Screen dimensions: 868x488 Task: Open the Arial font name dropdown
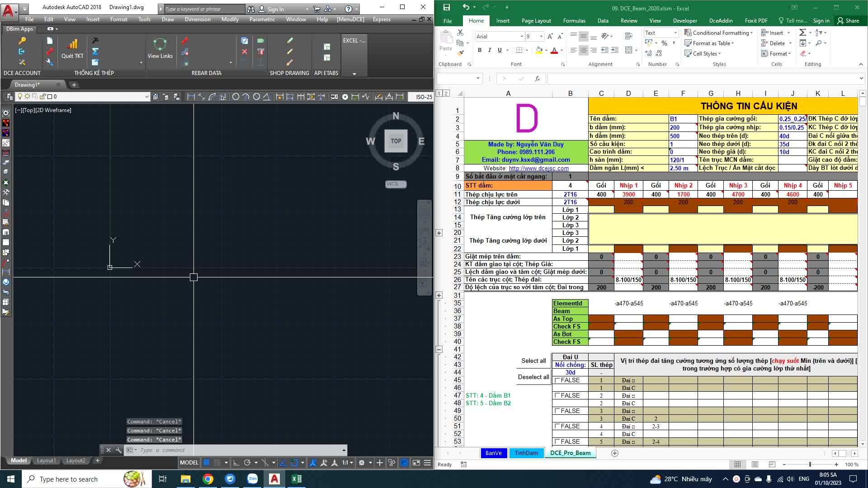(521, 36)
